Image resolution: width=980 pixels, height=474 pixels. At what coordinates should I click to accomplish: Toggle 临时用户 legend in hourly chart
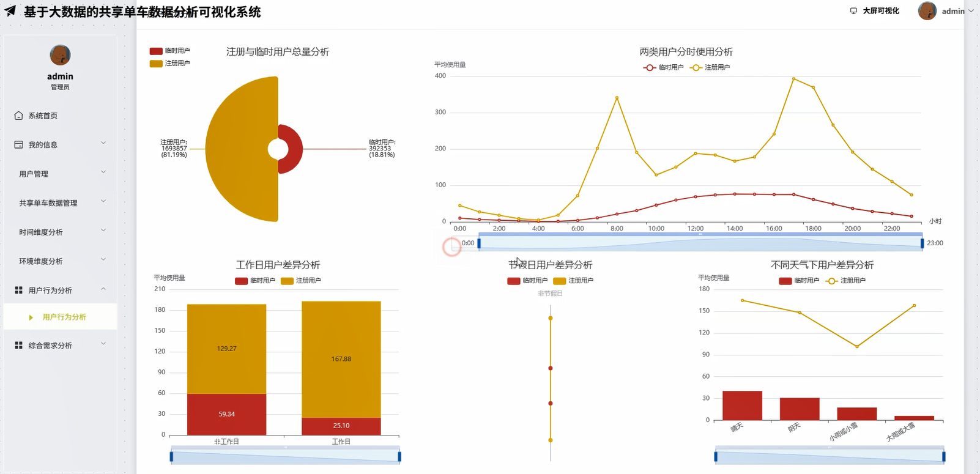point(663,67)
